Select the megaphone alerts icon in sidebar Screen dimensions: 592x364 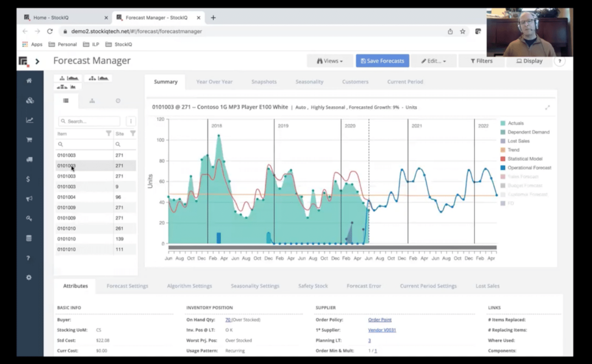coord(29,199)
